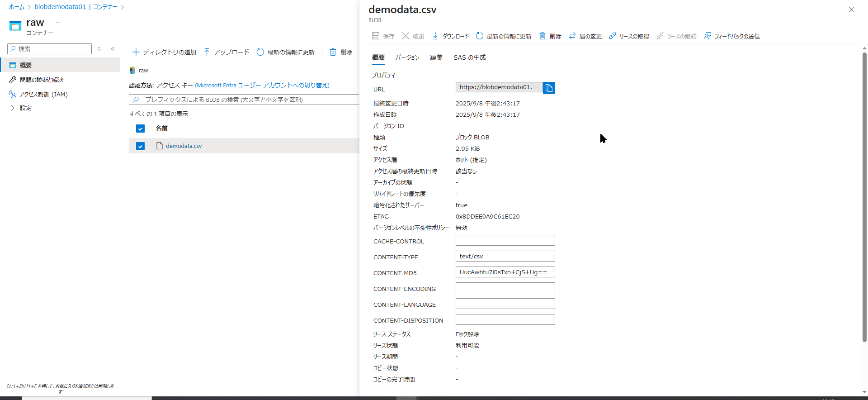This screenshot has height=400, width=868.
Task: Click the CACHE-CONTROL input field
Action: (x=505, y=240)
